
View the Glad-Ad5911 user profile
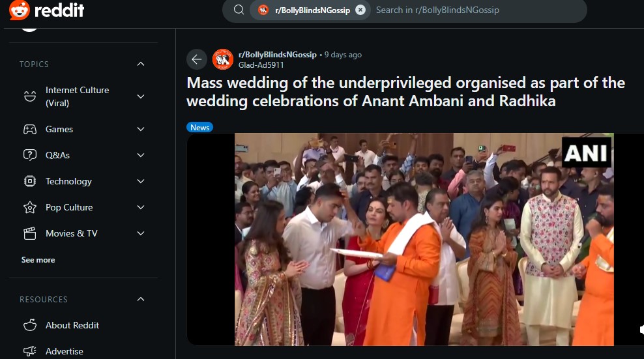(x=261, y=65)
